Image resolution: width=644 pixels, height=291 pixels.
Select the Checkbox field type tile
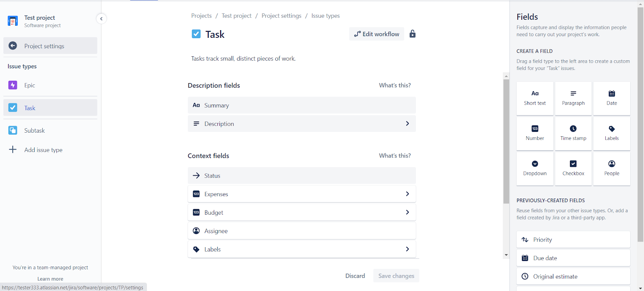pyautogui.click(x=573, y=168)
